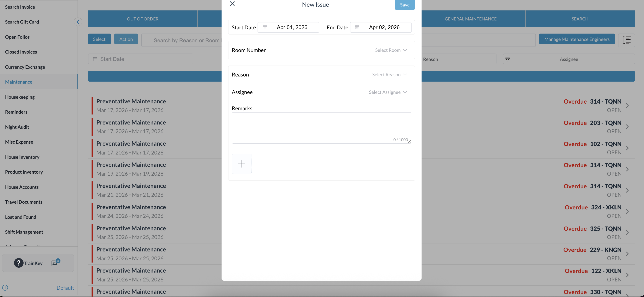Switch to the Out of Order tab
The image size is (644, 297).
(142, 19)
